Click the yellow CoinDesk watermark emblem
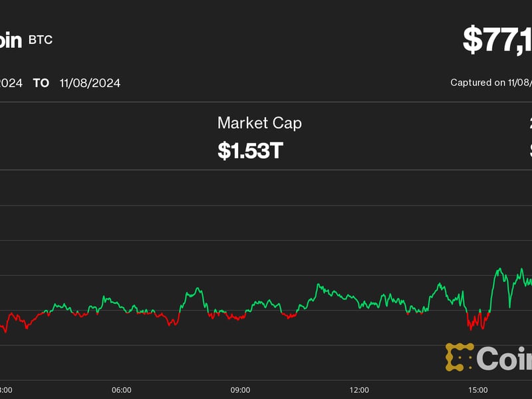The image size is (532, 399). [460, 357]
